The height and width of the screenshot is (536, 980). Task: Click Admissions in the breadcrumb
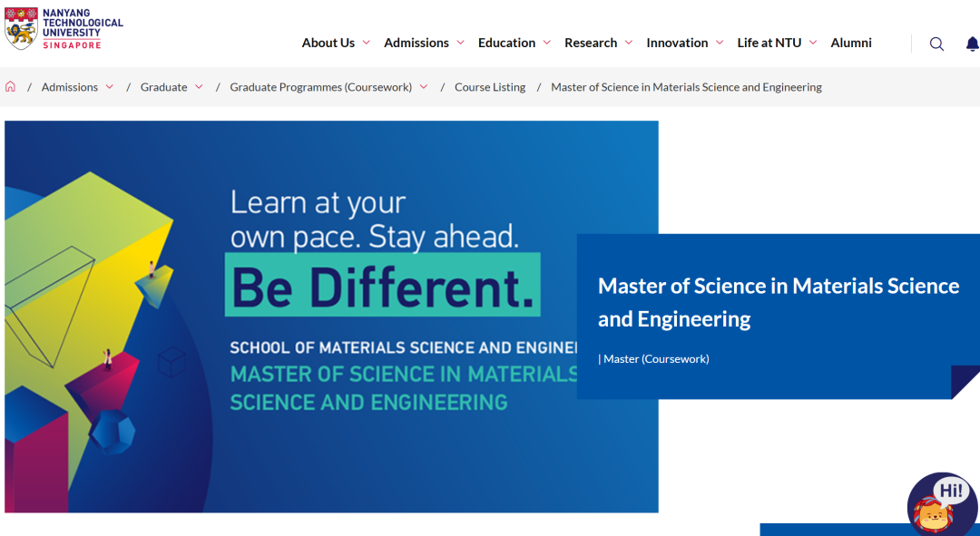(x=70, y=87)
